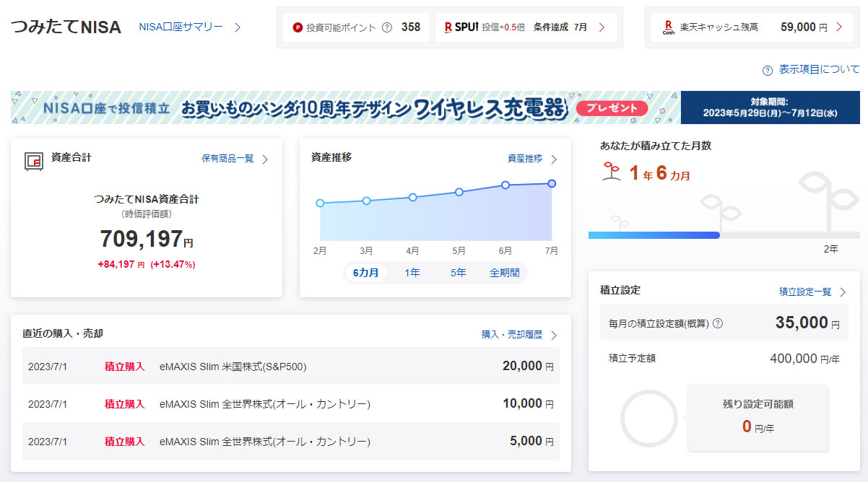The height and width of the screenshot is (482, 868).
Task: Expand the 楽天キャッシュ残高 arrow
Action: coord(839,27)
